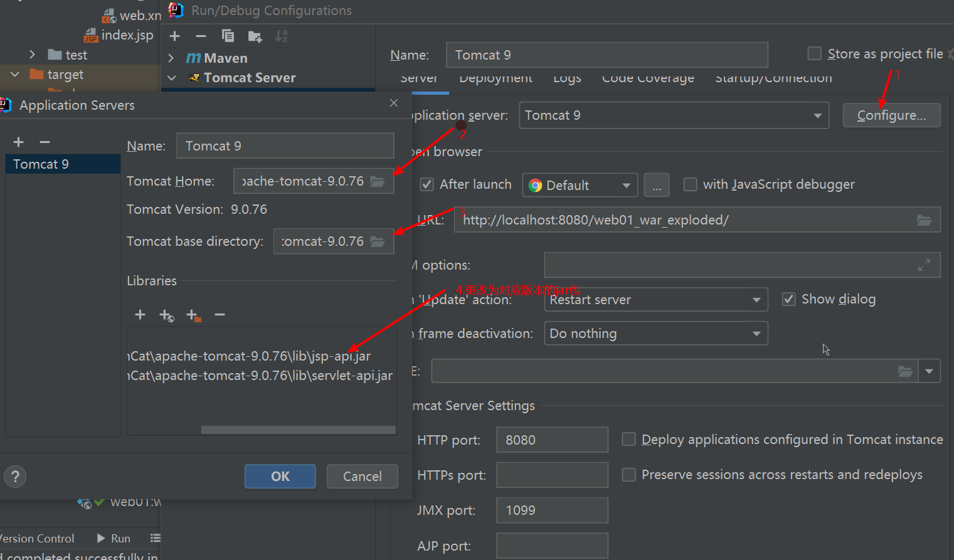Collapse target folder in project tree
The width and height of the screenshot is (954, 560).
[14, 75]
